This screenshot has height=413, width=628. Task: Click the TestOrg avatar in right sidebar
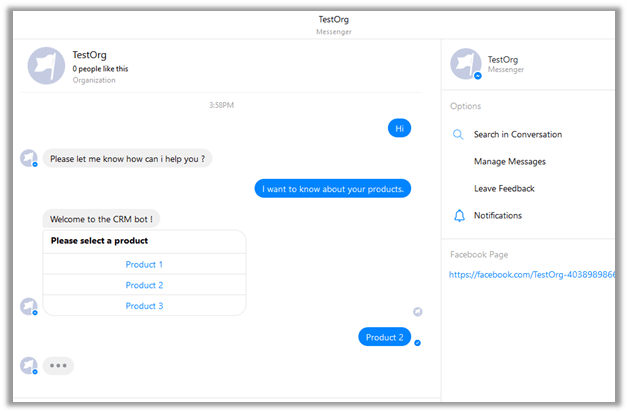coord(466,65)
